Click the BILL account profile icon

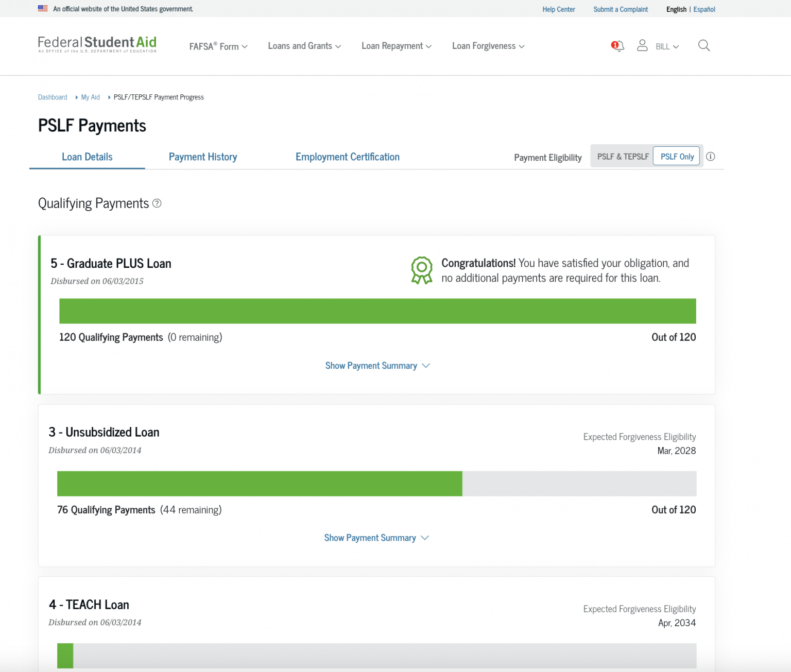pos(642,45)
